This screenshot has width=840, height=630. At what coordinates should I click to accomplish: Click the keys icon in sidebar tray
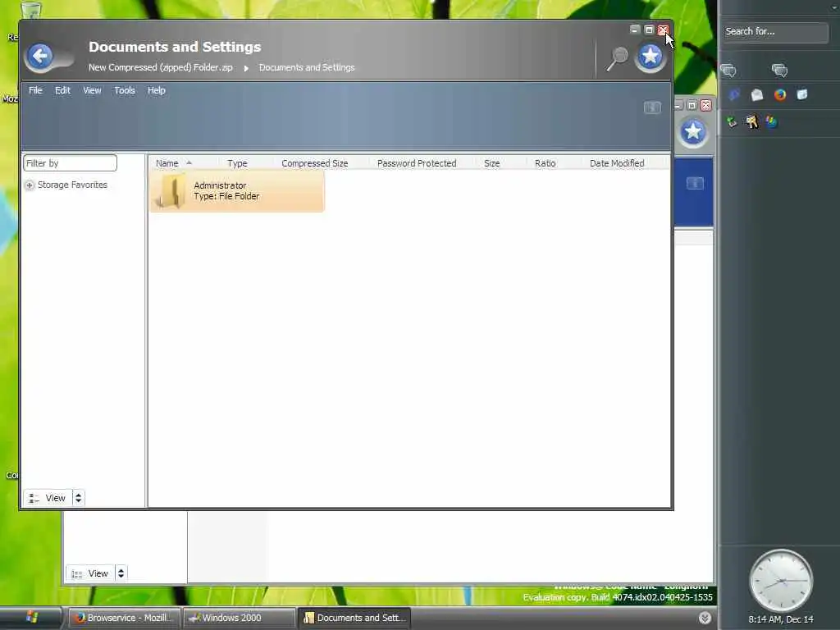tap(751, 122)
